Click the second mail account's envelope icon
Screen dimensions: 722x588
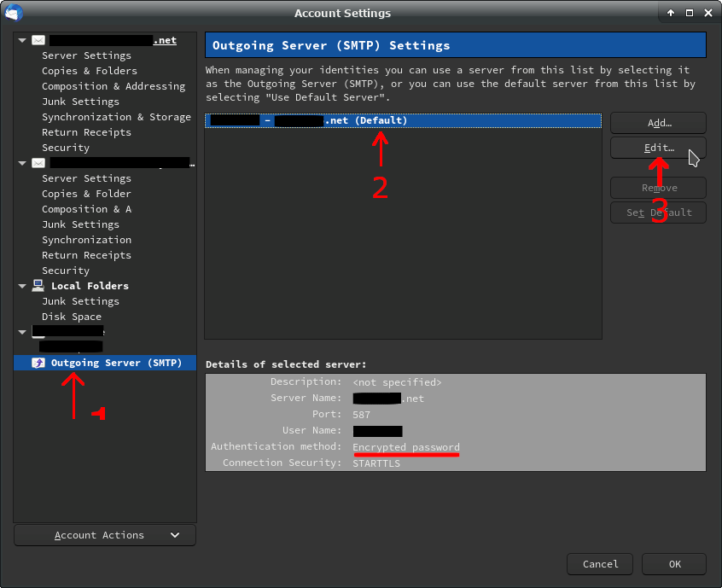click(x=38, y=163)
